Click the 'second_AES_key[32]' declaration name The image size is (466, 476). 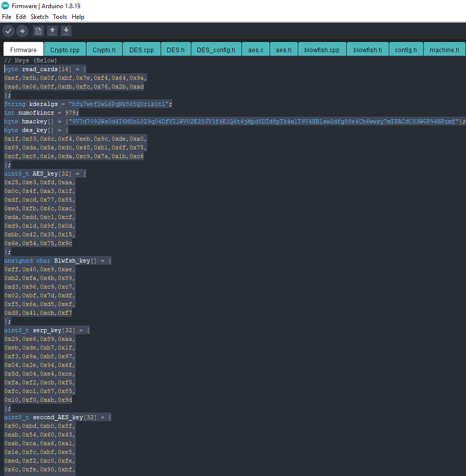(x=64, y=417)
